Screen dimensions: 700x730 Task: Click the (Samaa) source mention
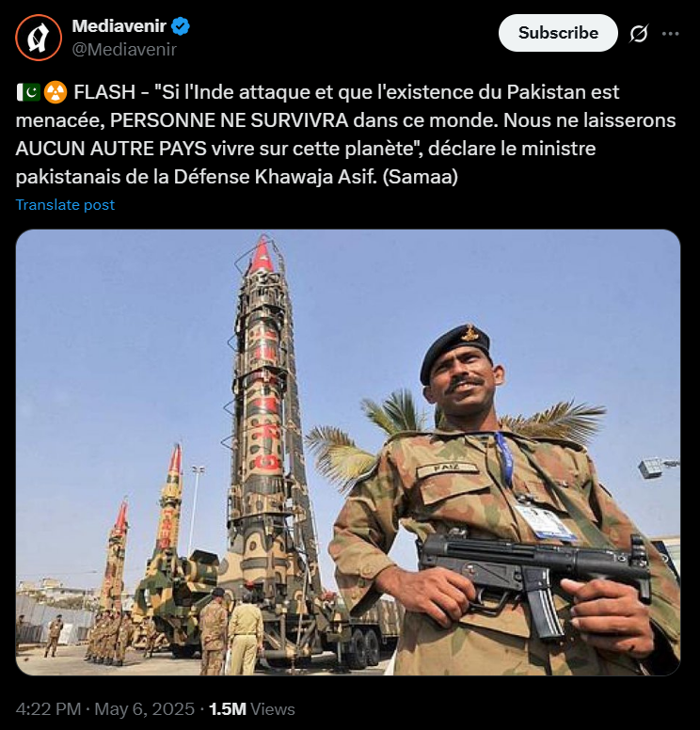pyautogui.click(x=420, y=177)
